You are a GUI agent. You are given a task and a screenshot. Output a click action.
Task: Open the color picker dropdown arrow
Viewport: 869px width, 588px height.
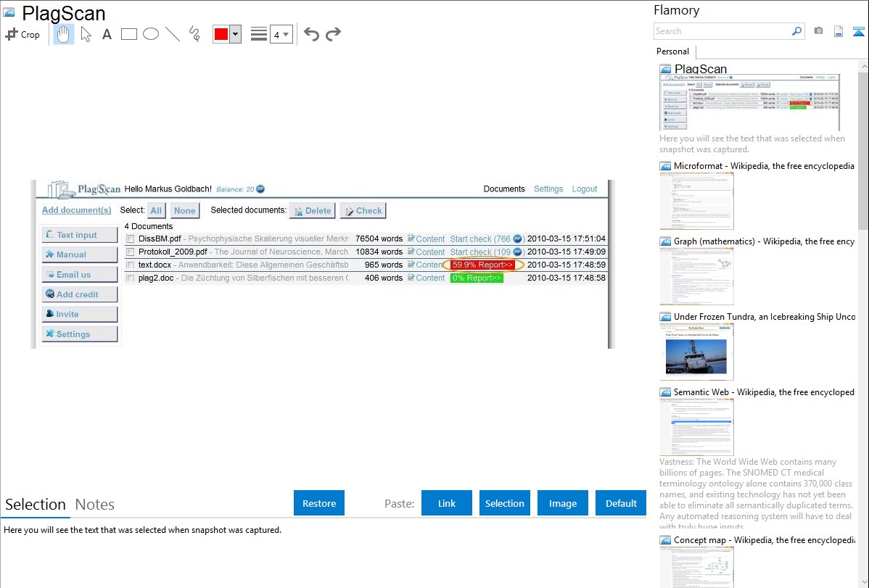coord(236,34)
